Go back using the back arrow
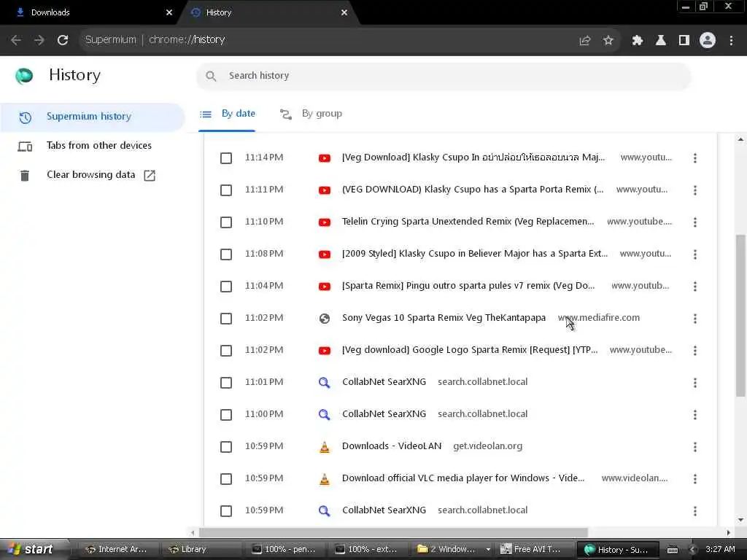 (16, 40)
